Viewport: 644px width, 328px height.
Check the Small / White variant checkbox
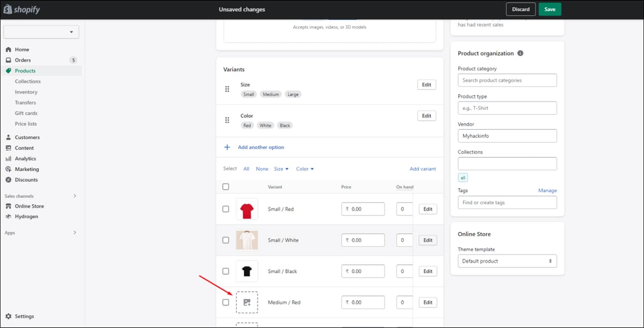point(225,240)
